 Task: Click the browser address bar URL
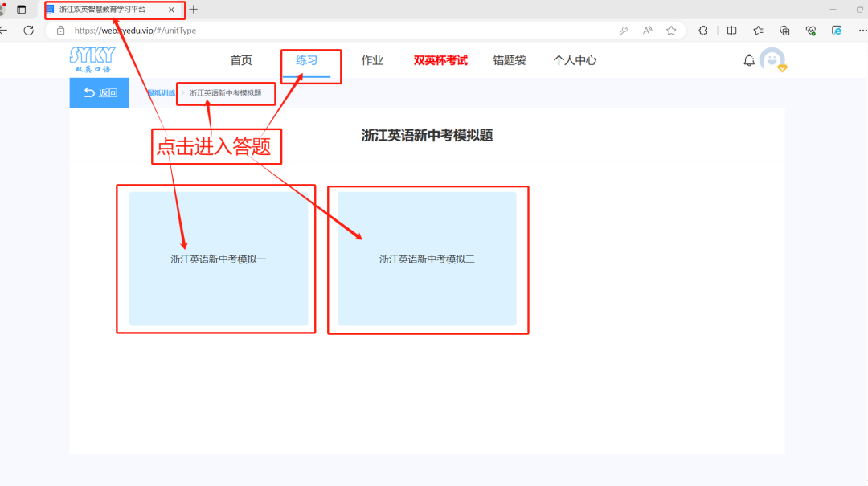coord(135,31)
